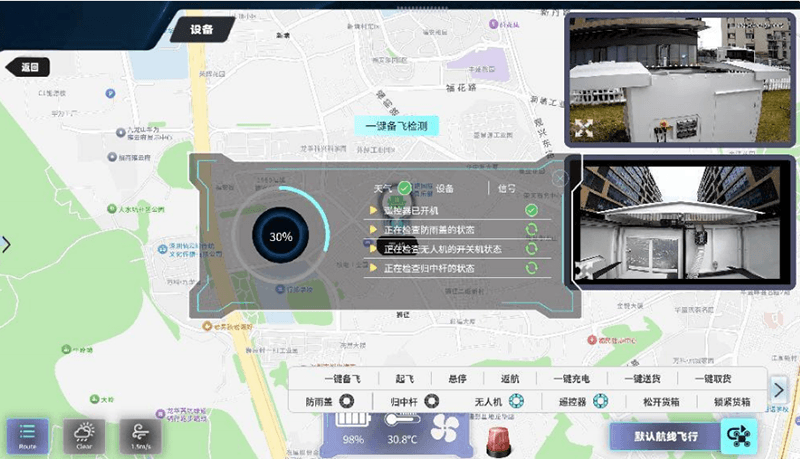Screen dimensions: 800x459
Task: Open the Route list icon
Action: 28,436
